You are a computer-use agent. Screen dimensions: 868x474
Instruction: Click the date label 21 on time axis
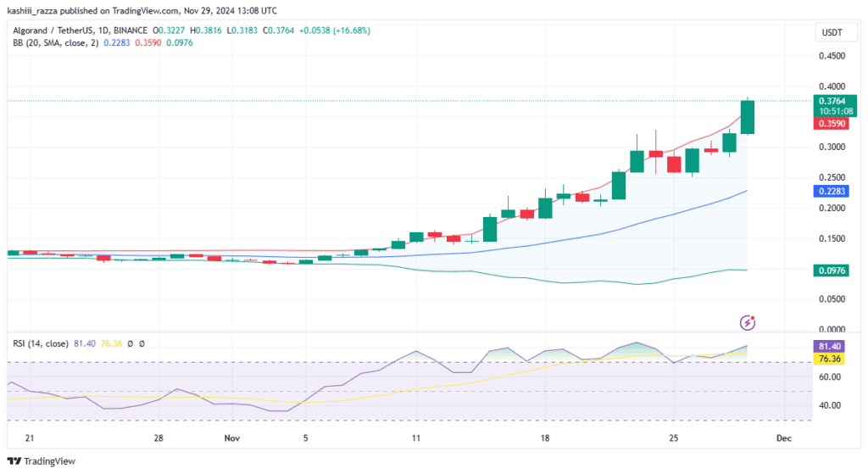point(30,438)
